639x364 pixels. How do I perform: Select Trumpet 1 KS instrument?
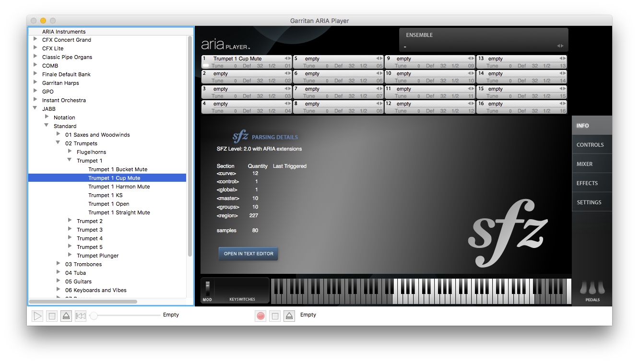tap(105, 195)
